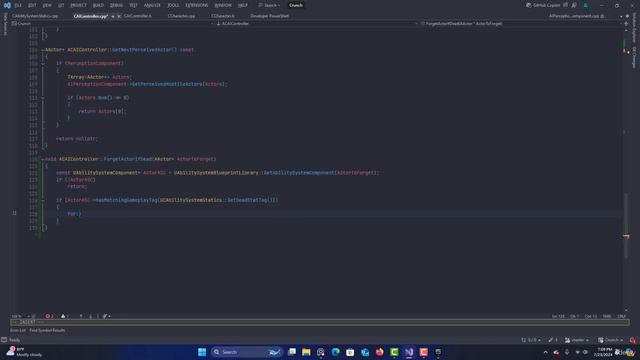Open the AIPerceptionComponent.cpp preview tab

coord(574,16)
